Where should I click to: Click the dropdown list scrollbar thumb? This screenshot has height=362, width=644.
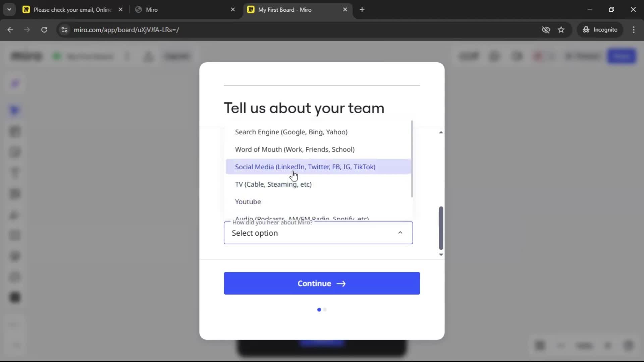(x=412, y=159)
